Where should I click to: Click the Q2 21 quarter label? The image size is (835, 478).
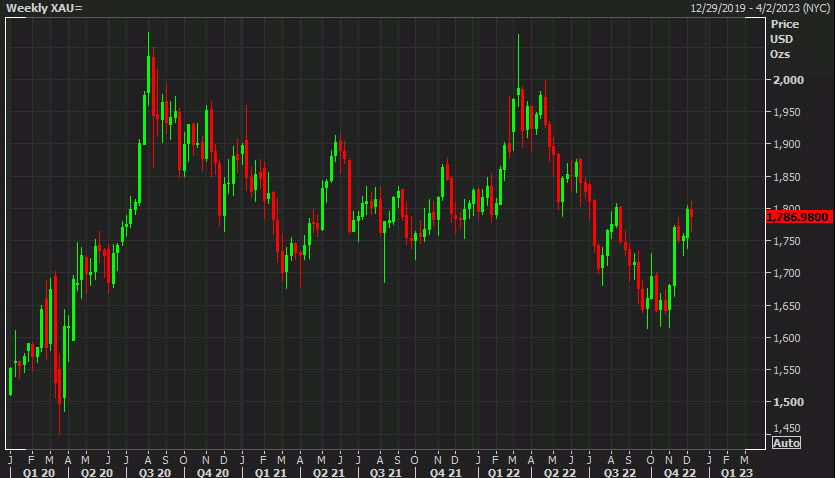coord(329,473)
